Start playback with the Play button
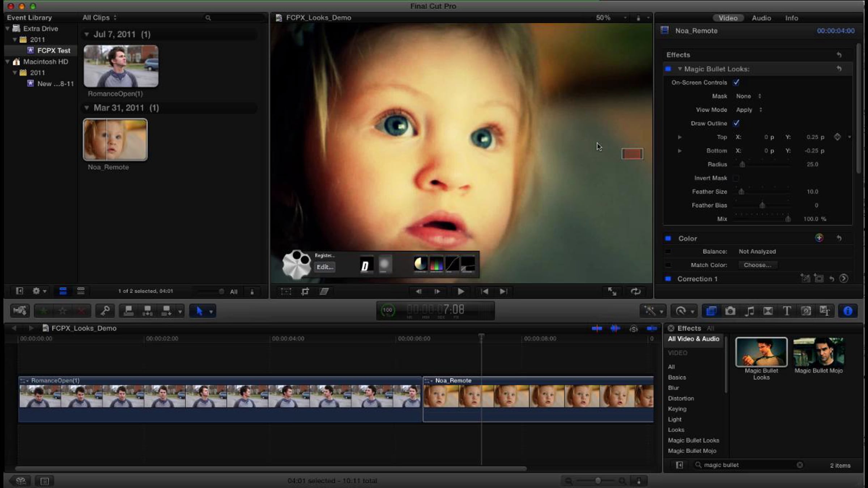 [x=461, y=291]
